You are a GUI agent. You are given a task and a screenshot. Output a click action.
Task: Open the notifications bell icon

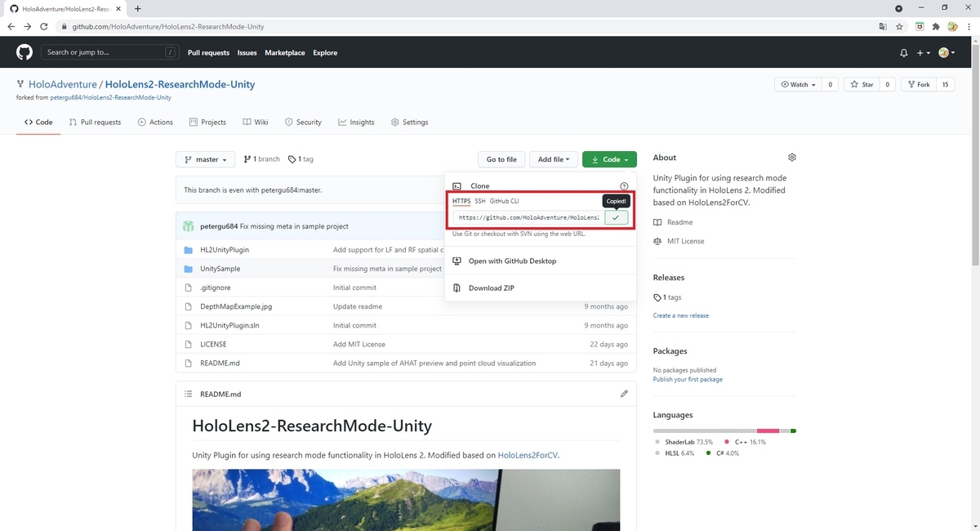[x=903, y=52]
